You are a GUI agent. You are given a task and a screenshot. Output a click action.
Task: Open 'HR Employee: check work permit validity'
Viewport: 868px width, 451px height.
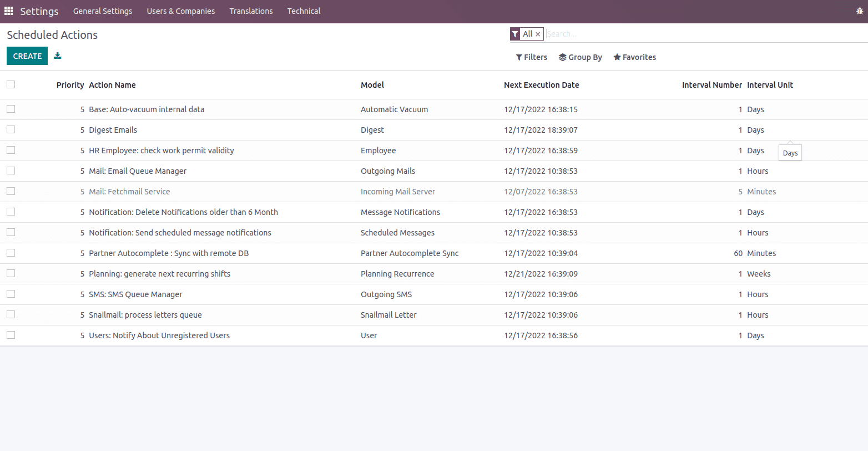(x=162, y=151)
